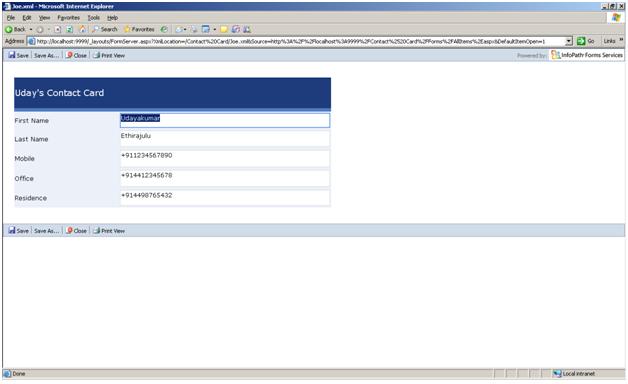This screenshot has width=628, height=384.
Task: Click the "Last Name" label
Action: 31,139
